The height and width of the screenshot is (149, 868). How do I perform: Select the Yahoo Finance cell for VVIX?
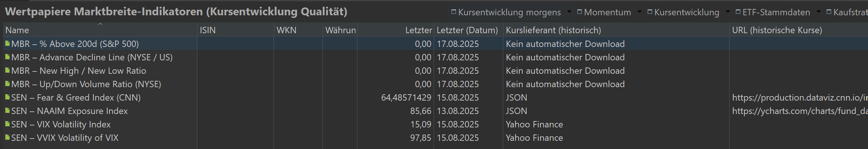pos(534,138)
